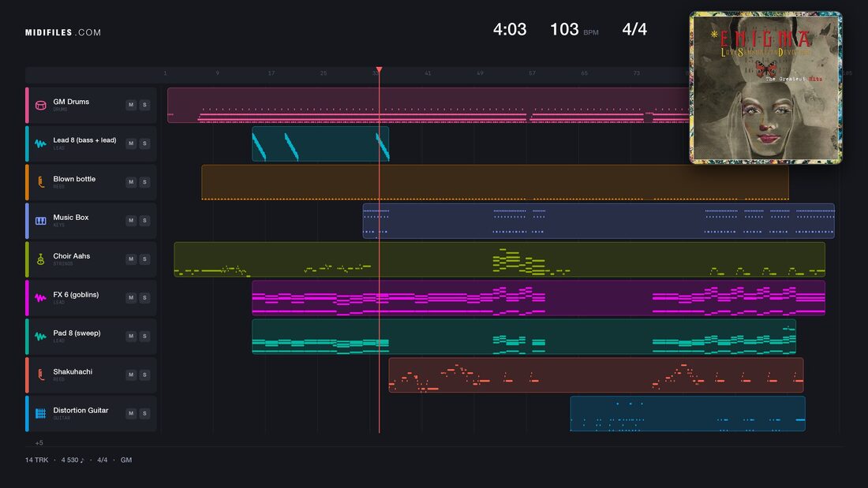Solo the Lead 8 (bass + lead) track
The height and width of the screenshot is (488, 868).
tap(144, 143)
